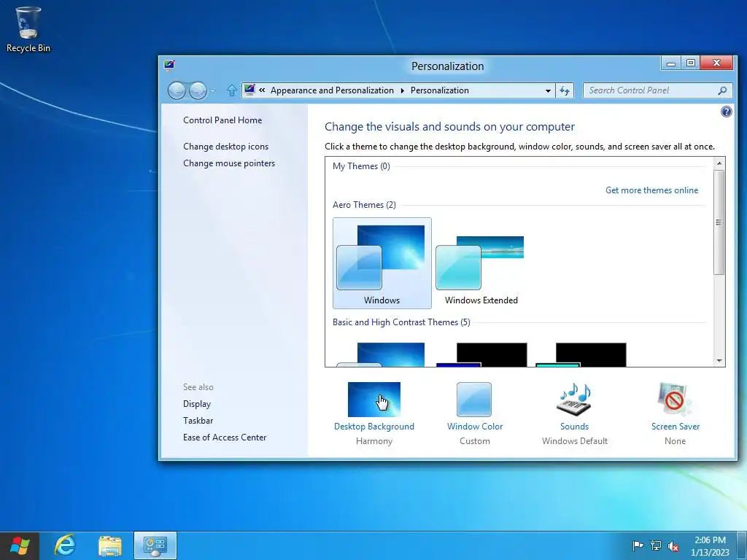The width and height of the screenshot is (747, 560).
Task: Open the recent pages dropdown arrow
Action: [213, 90]
